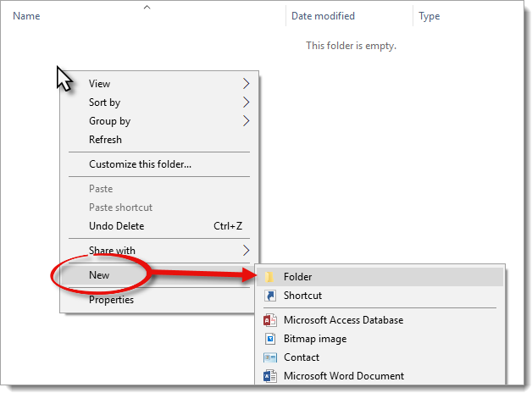Click the Bitmap image icon
The width and height of the screenshot is (532, 393).
pos(270,339)
